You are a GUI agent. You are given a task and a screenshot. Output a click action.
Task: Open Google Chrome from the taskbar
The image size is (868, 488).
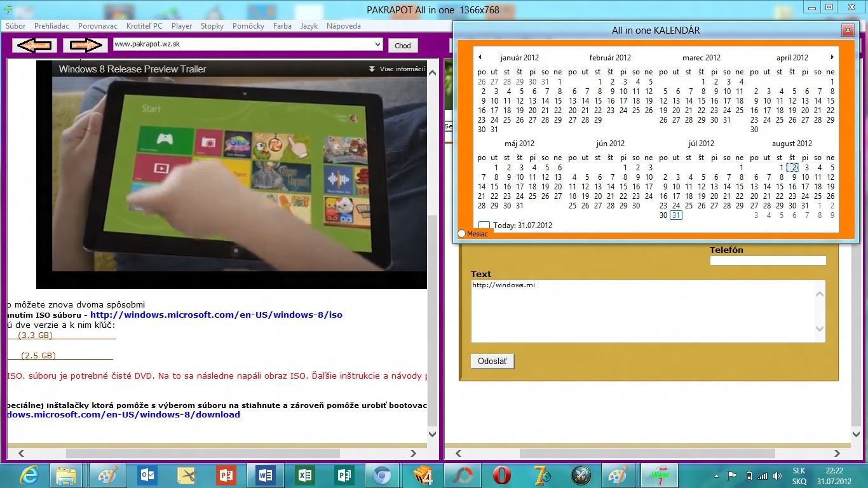pyautogui.click(x=382, y=475)
